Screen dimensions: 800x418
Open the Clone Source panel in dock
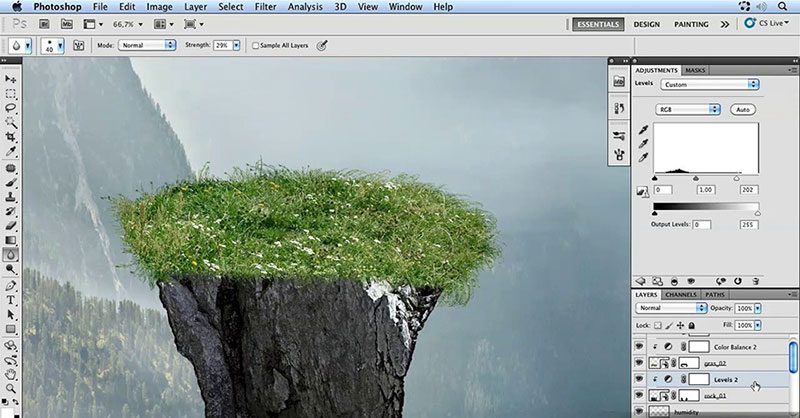[x=619, y=154]
